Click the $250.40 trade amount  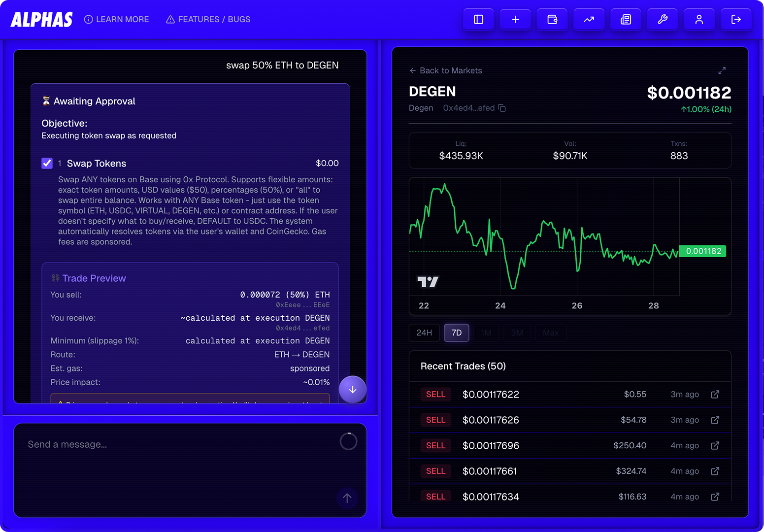pos(630,445)
